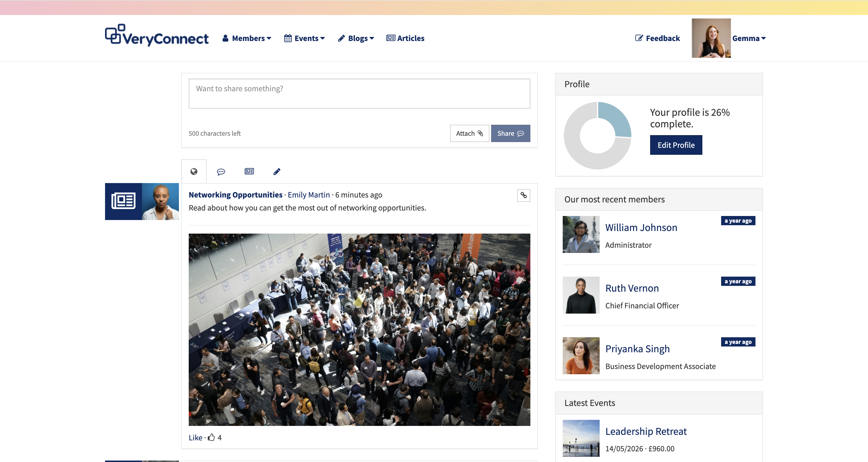The image size is (868, 462).
Task: Click the Leadership Retreat event thumbnail
Action: 581,438
